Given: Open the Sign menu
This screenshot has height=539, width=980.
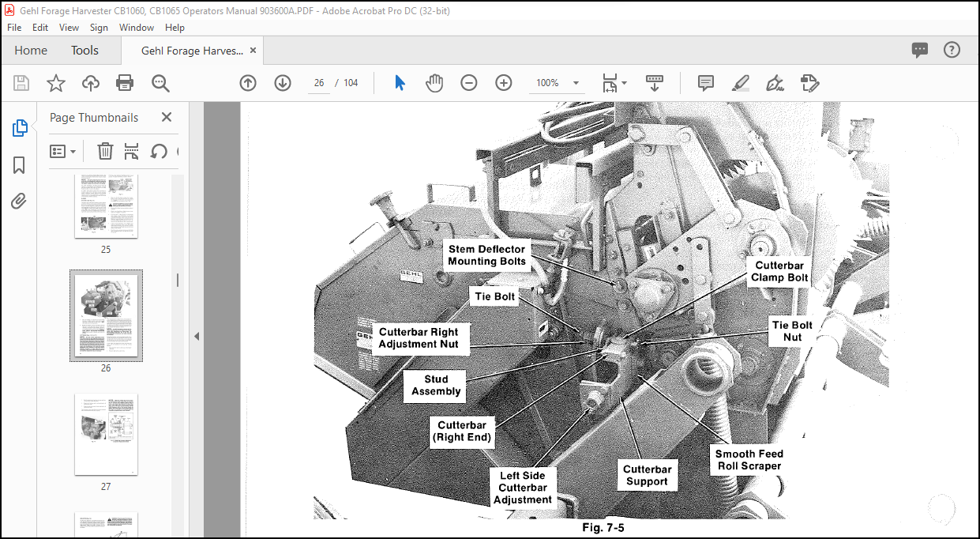Looking at the screenshot, I should [x=99, y=27].
